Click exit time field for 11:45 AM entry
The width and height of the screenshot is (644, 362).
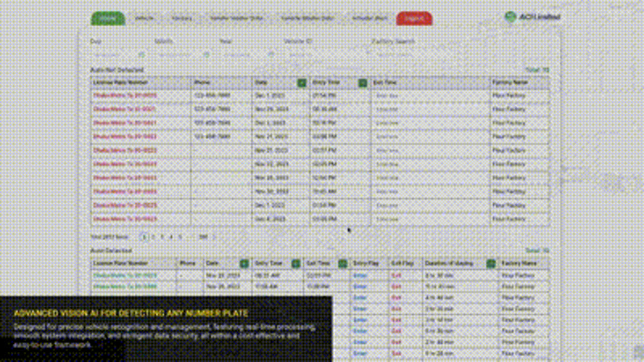click(429, 191)
